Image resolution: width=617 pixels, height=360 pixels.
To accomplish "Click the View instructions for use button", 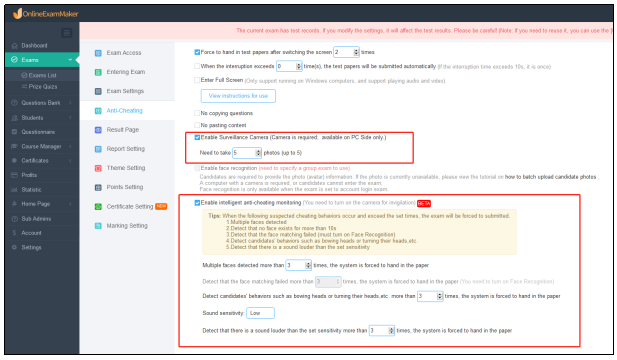I will (x=238, y=96).
